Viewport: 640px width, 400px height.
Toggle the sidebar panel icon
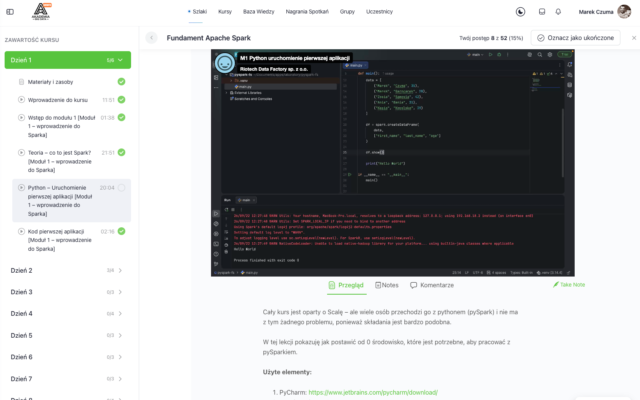click(10, 12)
